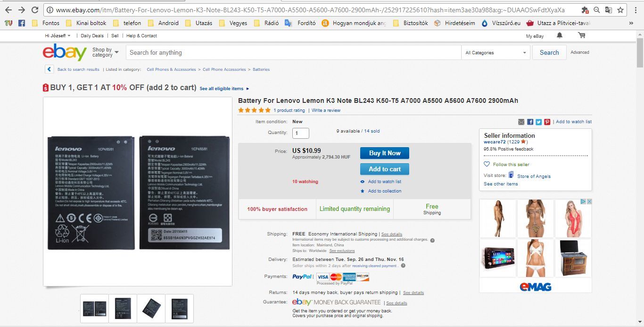Open the Android bookmarks folder
644x327 pixels.
click(x=163, y=23)
